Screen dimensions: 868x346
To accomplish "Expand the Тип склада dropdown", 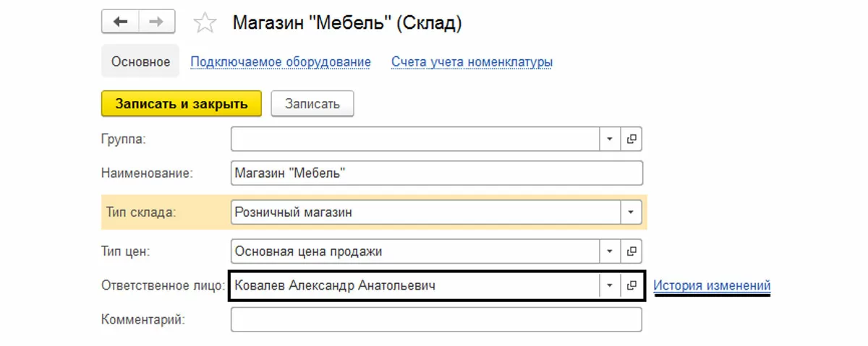I will click(x=631, y=212).
